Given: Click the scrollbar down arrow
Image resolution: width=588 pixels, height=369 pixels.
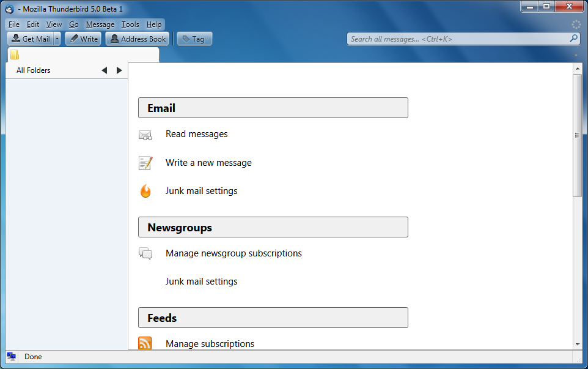Looking at the screenshot, I should click(x=578, y=345).
